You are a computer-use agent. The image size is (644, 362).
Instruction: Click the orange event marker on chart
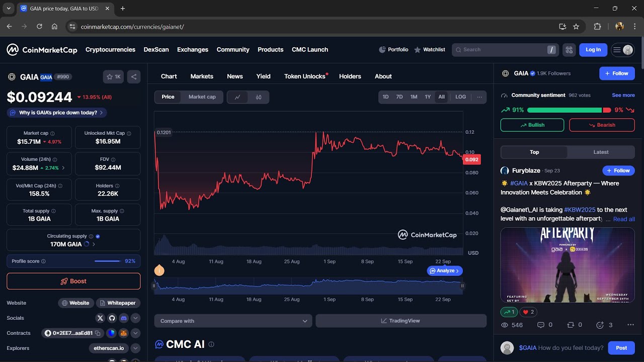tap(159, 270)
